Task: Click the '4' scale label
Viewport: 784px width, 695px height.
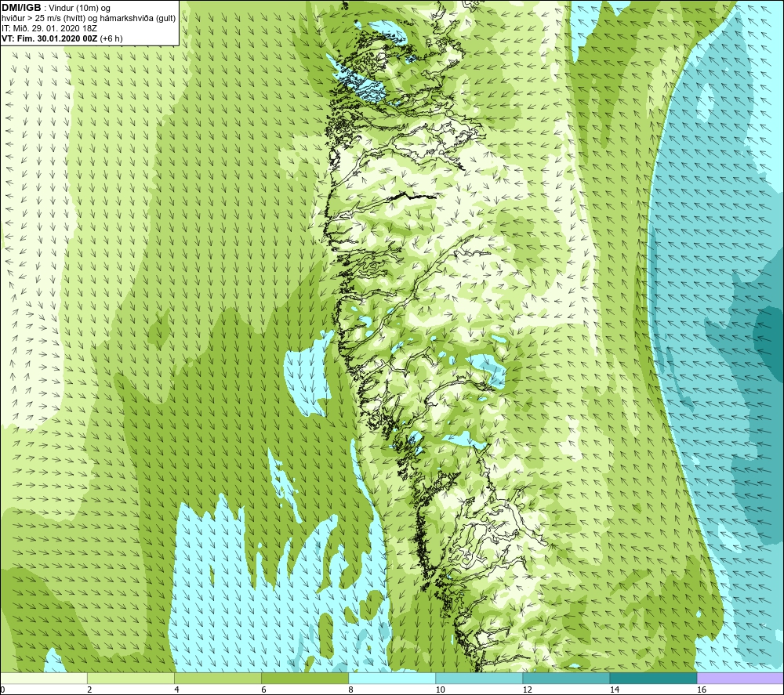Action: tap(176, 690)
